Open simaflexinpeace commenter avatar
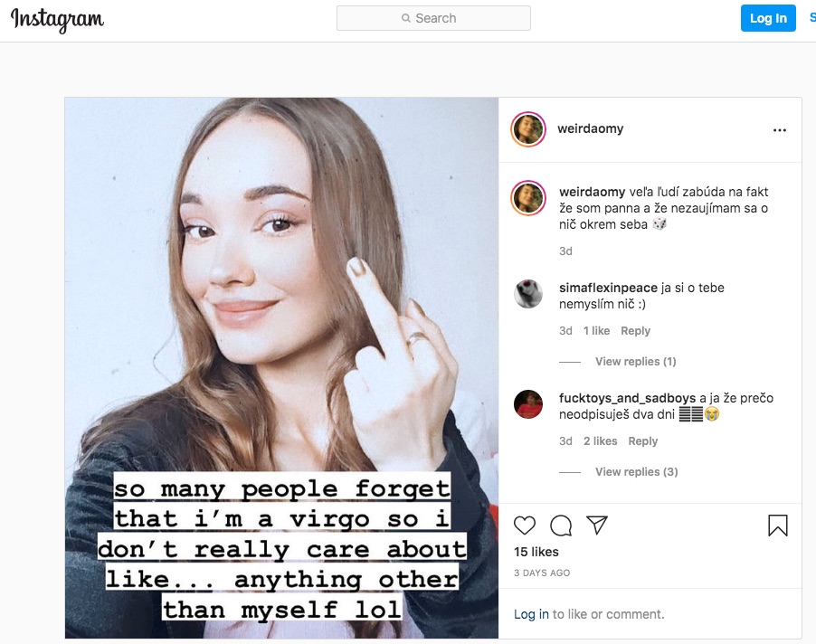Screen dimensions: 816x644 tap(528, 294)
